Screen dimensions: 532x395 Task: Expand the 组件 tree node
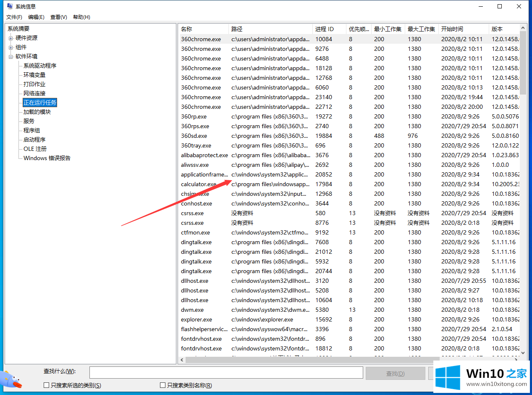(11, 47)
